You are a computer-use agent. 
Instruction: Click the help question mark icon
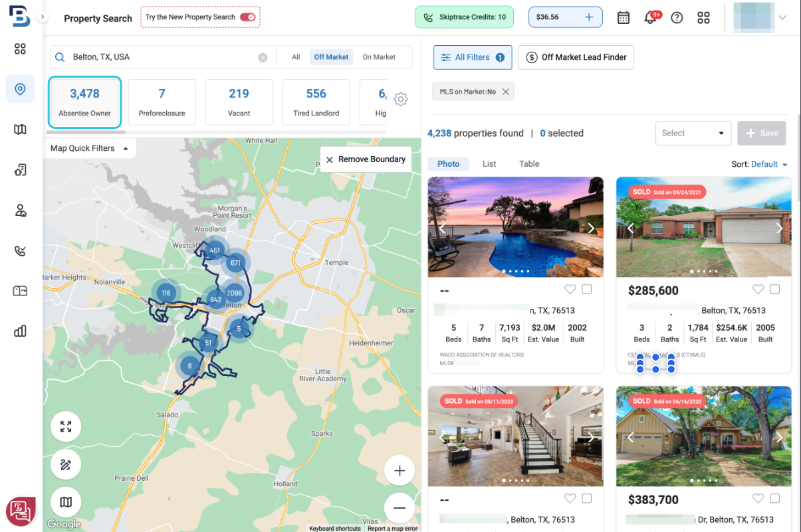pos(677,18)
